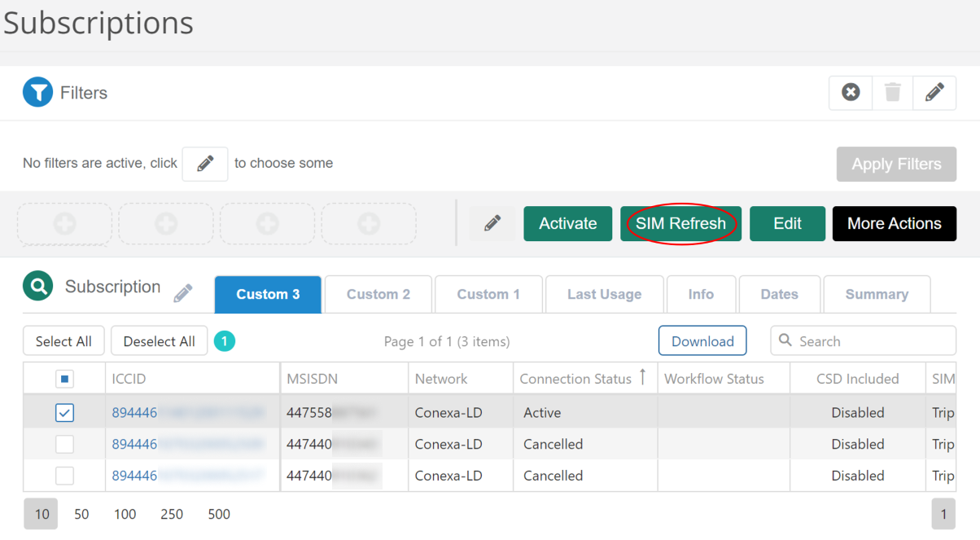Open the More Actions menu
The width and height of the screenshot is (980, 540).
coord(894,223)
